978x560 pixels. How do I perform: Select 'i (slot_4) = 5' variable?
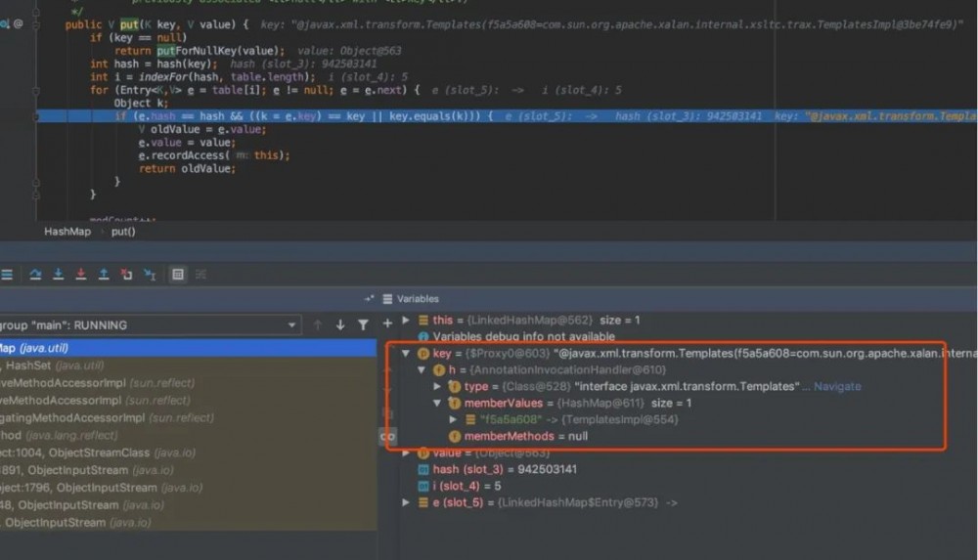click(x=467, y=486)
